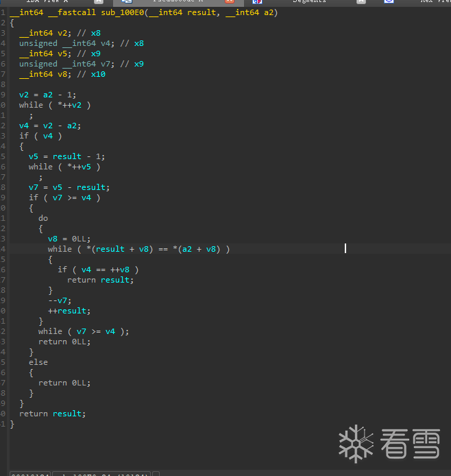This screenshot has width=451, height=476.
Task: Click the '__int64 v5; // x9' declaration
Action: [x=60, y=53]
